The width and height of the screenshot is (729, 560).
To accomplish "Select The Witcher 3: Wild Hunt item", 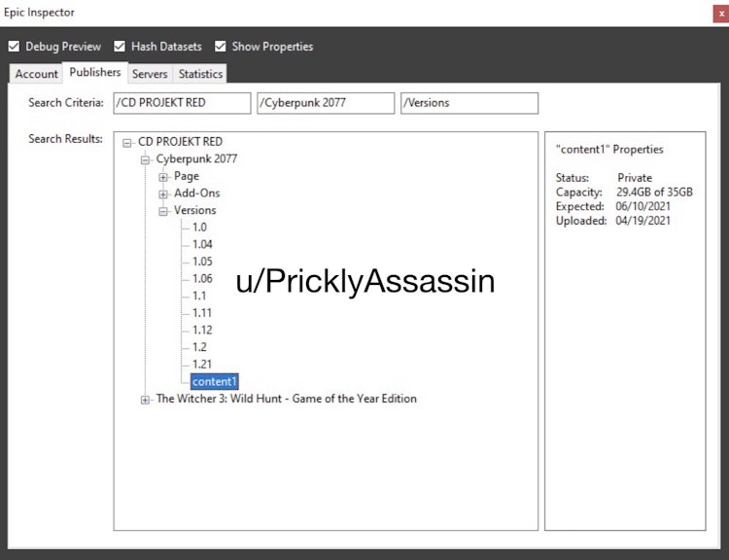I will pyautogui.click(x=287, y=399).
